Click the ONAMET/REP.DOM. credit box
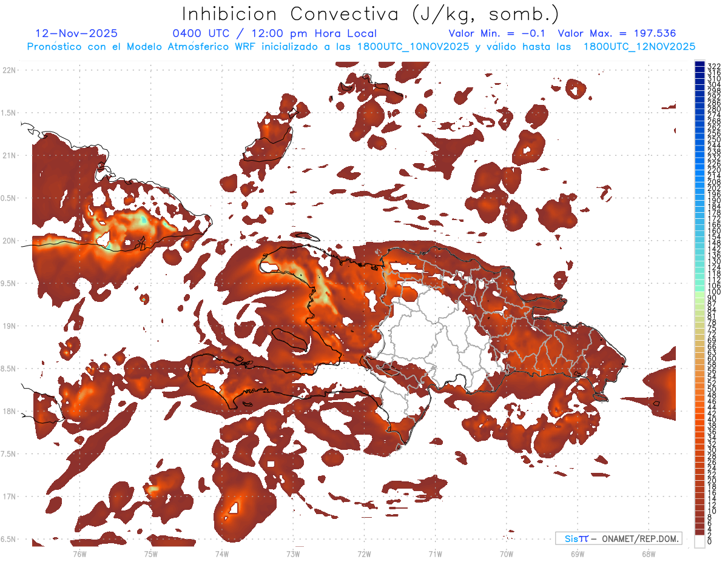The height and width of the screenshot is (562, 728). tap(618, 538)
